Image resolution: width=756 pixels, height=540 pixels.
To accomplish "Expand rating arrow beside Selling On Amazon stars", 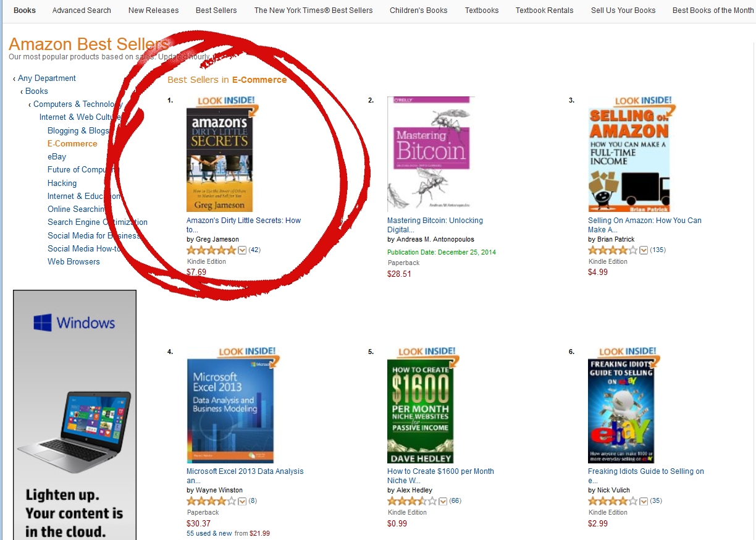I will point(644,250).
